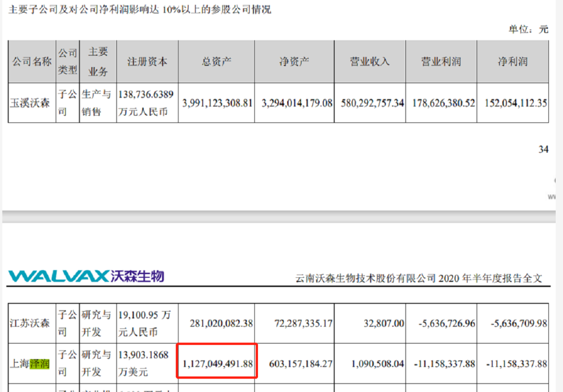Select 138,736.6389 万元人民币 registered capital
This screenshot has width=563, height=392.
click(x=146, y=103)
